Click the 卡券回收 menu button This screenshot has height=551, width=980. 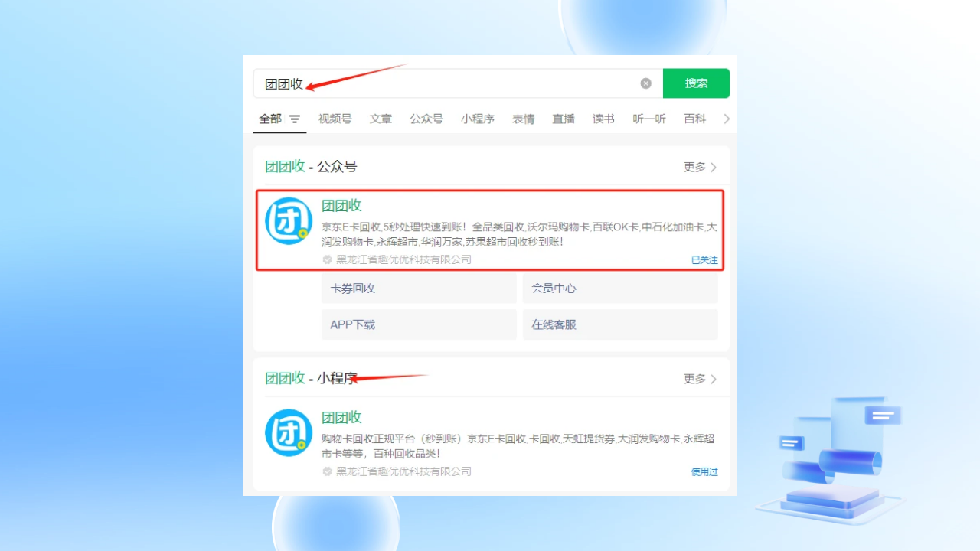(x=419, y=289)
